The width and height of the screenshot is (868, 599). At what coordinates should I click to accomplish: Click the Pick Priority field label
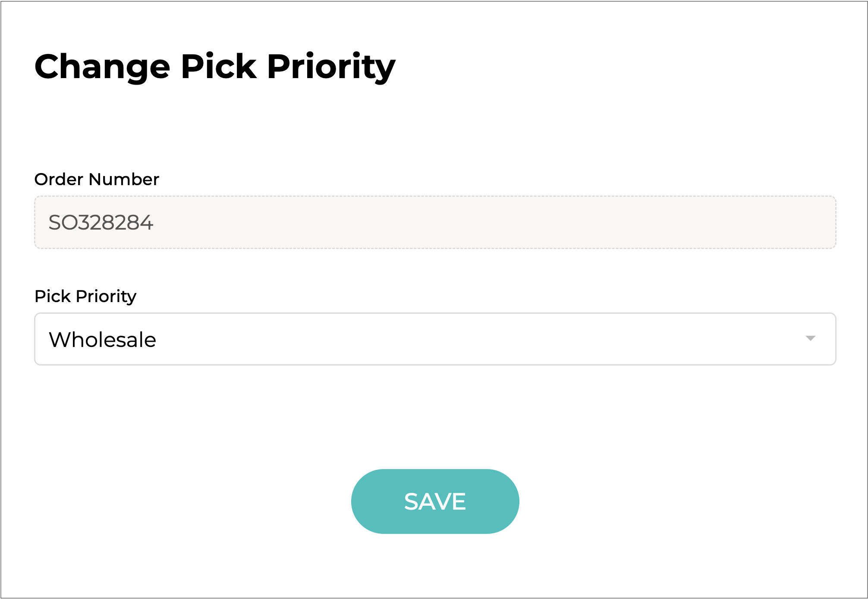coord(85,296)
